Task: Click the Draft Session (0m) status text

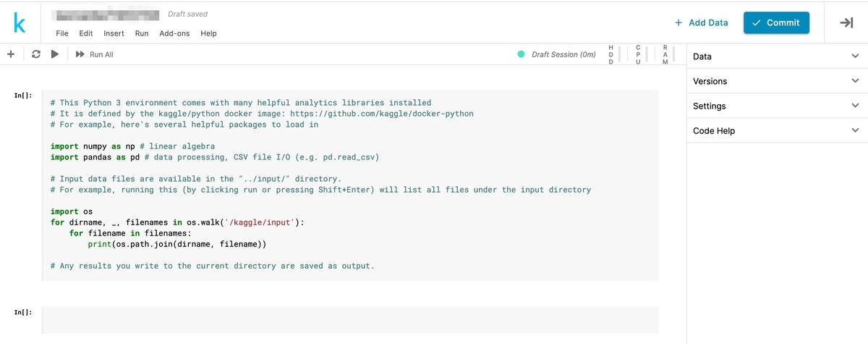Action: point(563,54)
